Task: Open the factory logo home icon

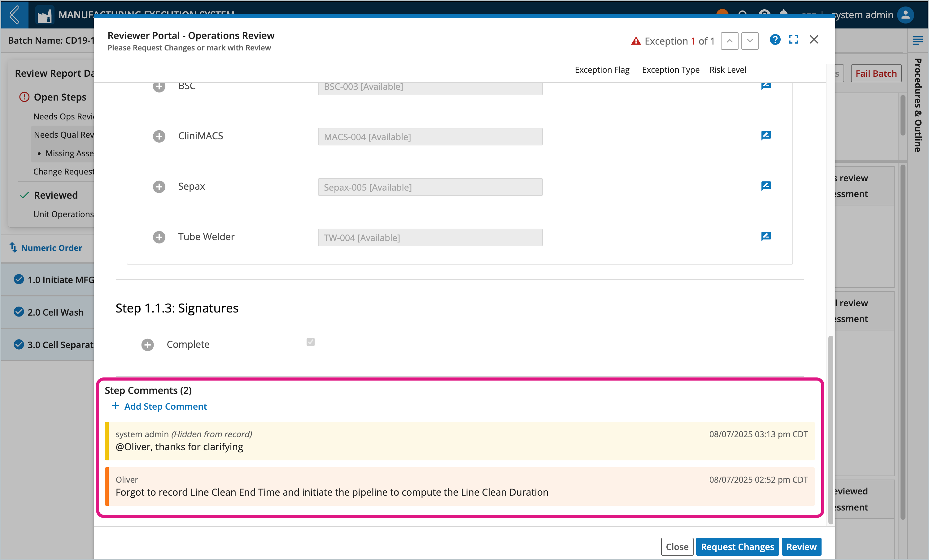Action: coord(45,15)
